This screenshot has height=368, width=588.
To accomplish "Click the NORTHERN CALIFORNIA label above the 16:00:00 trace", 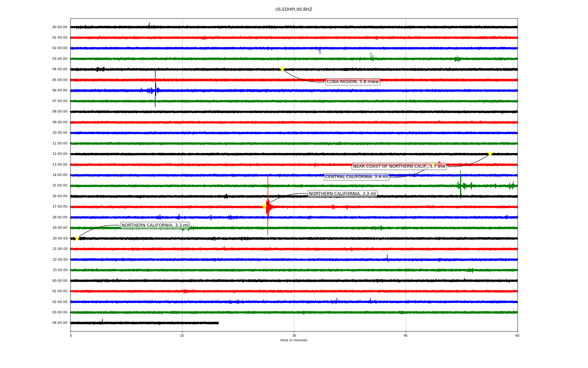I will pyautogui.click(x=342, y=194).
